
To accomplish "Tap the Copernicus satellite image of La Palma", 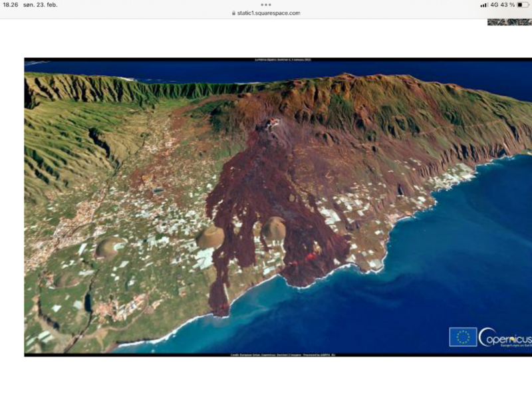I will [x=278, y=207].
